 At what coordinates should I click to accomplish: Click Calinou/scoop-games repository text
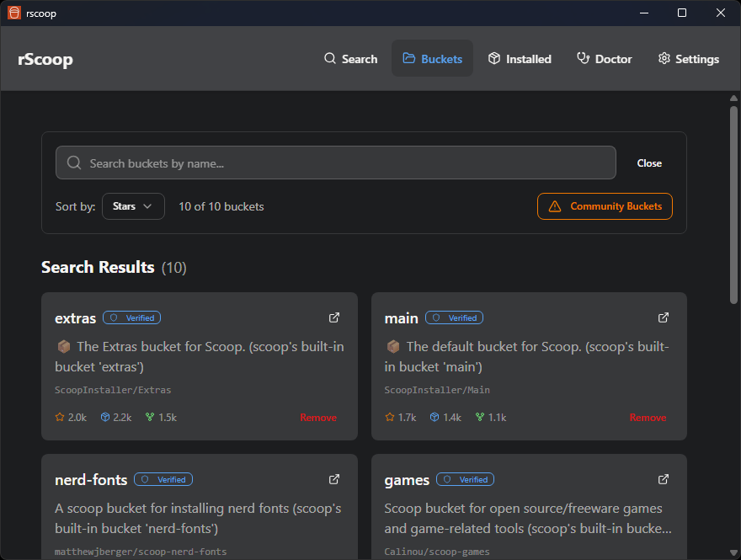[x=437, y=552]
